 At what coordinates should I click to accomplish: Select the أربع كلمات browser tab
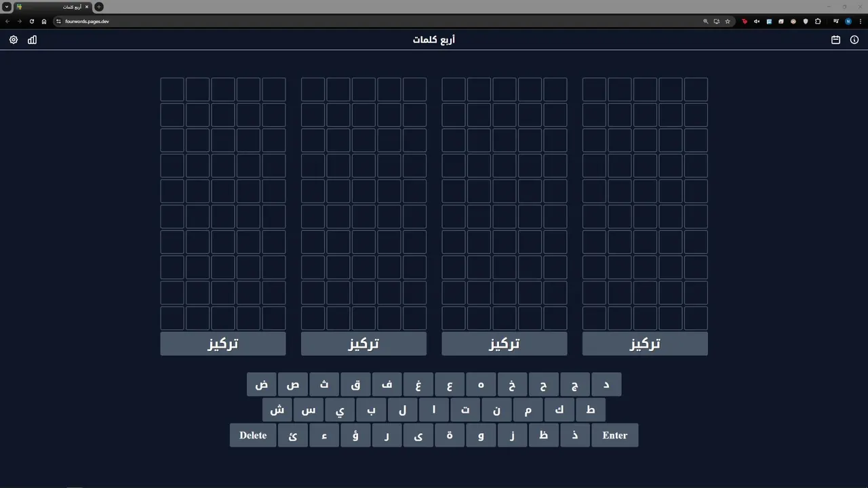(x=53, y=7)
